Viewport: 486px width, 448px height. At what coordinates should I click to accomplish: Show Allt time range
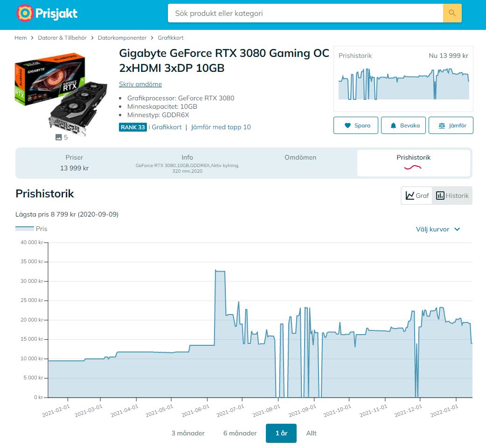(x=311, y=433)
